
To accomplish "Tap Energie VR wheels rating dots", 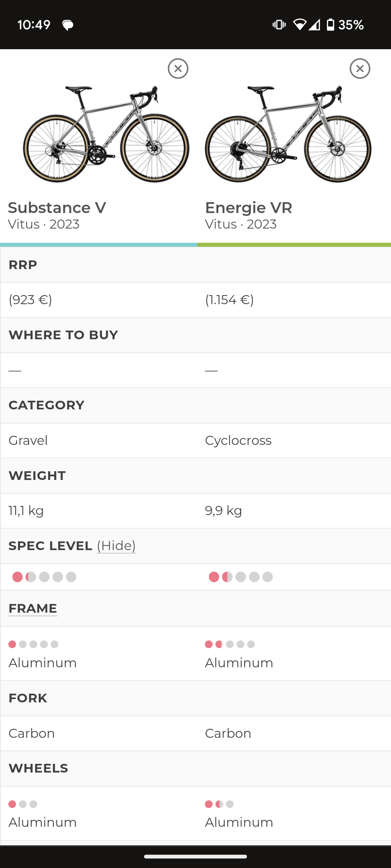I will [219, 804].
